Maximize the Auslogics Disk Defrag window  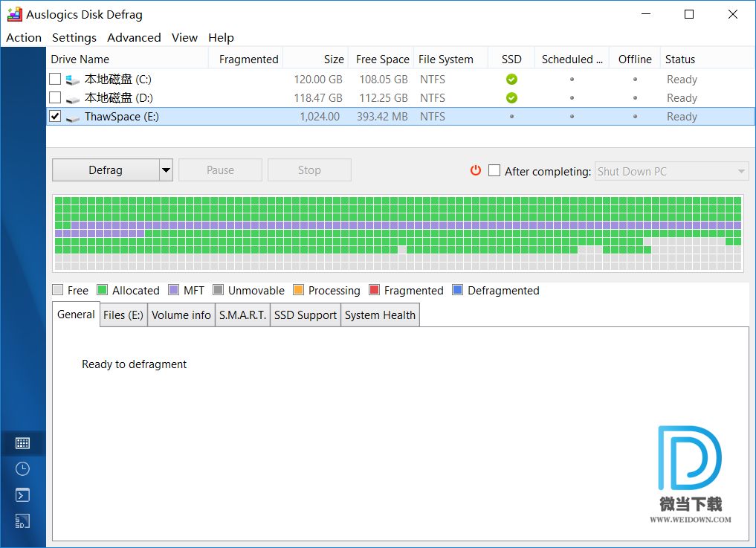[689, 14]
